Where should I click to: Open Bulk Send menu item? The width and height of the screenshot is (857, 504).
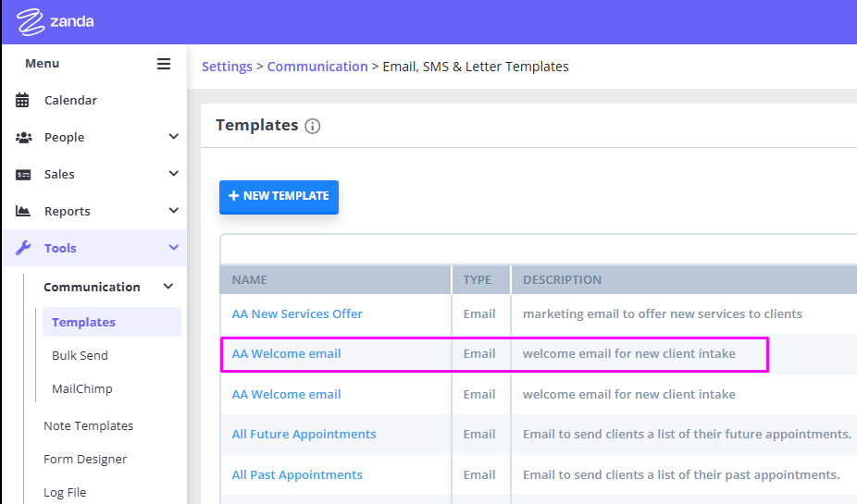point(80,355)
